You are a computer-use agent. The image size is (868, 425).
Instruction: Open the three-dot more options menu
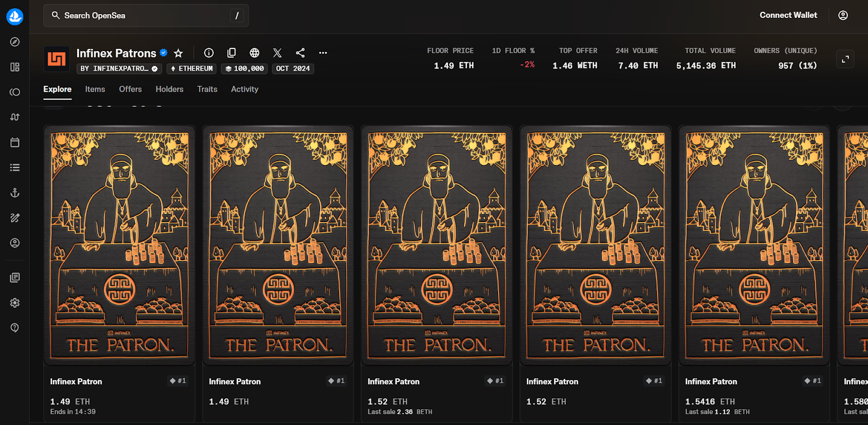pos(323,53)
